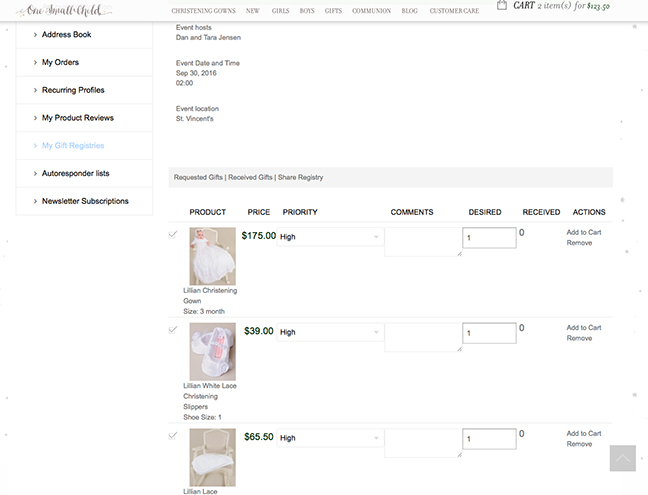The image size is (648, 495).
Task: Click the arrow icon beside My Orders
Action: 35,62
